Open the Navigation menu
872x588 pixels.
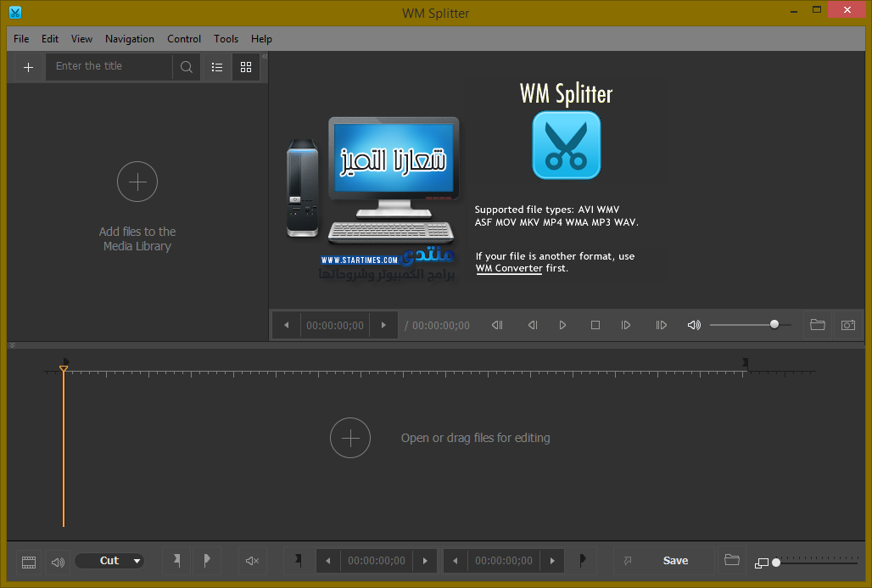130,39
